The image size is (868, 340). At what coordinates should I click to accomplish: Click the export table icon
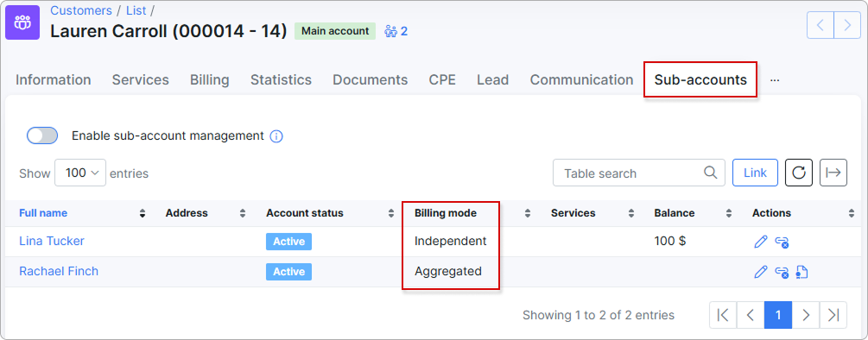pos(833,173)
